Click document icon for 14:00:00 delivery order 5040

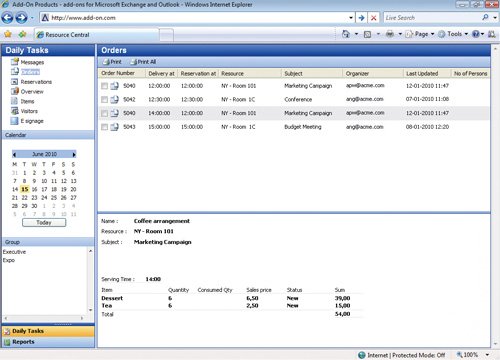point(114,113)
